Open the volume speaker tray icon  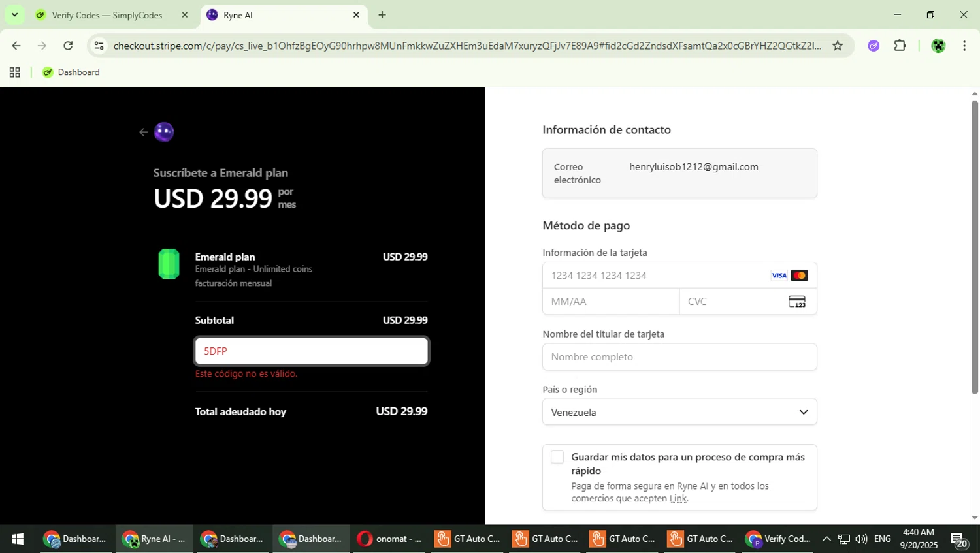point(861,539)
